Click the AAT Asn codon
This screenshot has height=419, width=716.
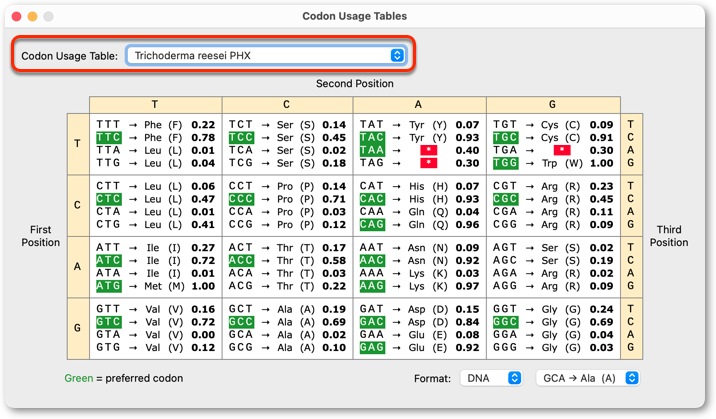click(x=372, y=247)
